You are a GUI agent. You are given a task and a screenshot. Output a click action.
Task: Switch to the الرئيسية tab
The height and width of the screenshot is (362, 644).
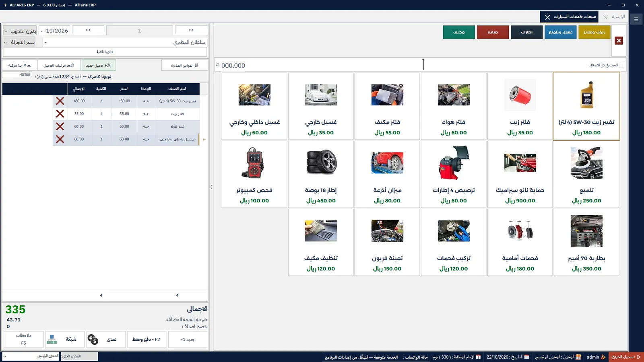coord(618,17)
